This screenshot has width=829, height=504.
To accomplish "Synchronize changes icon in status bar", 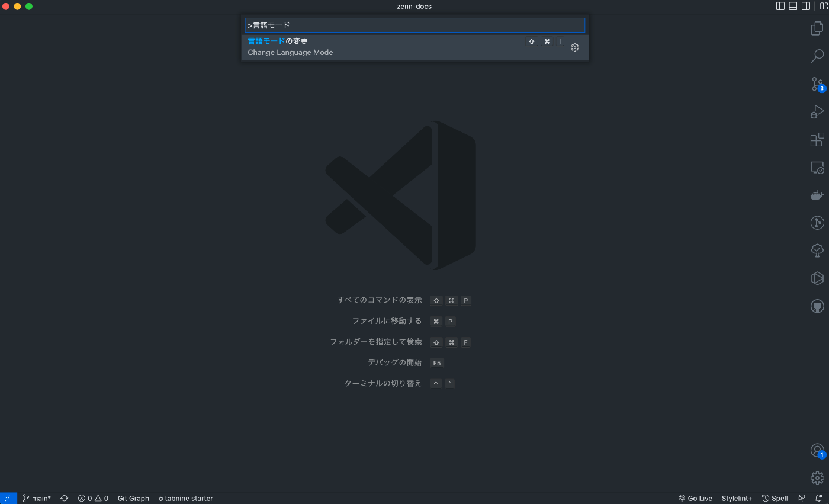I will tap(65, 498).
